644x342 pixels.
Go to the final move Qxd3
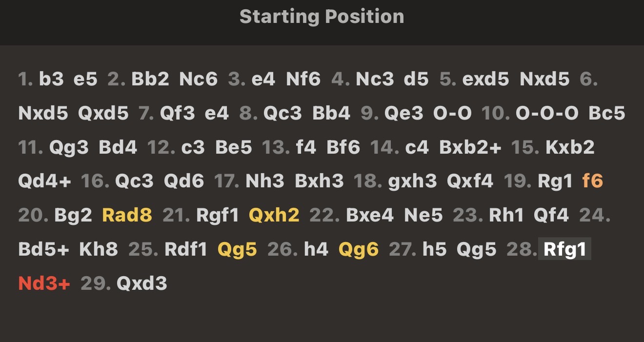(x=141, y=283)
